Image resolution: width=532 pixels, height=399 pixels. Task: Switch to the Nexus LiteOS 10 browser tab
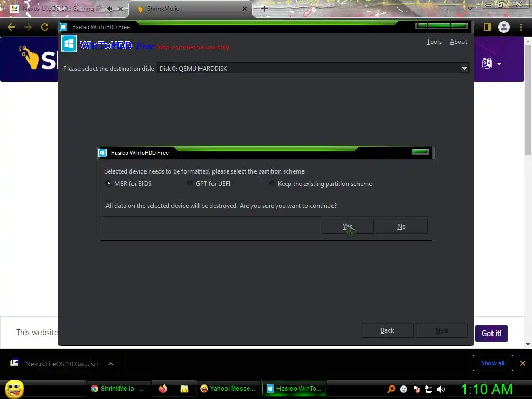[x=61, y=9]
